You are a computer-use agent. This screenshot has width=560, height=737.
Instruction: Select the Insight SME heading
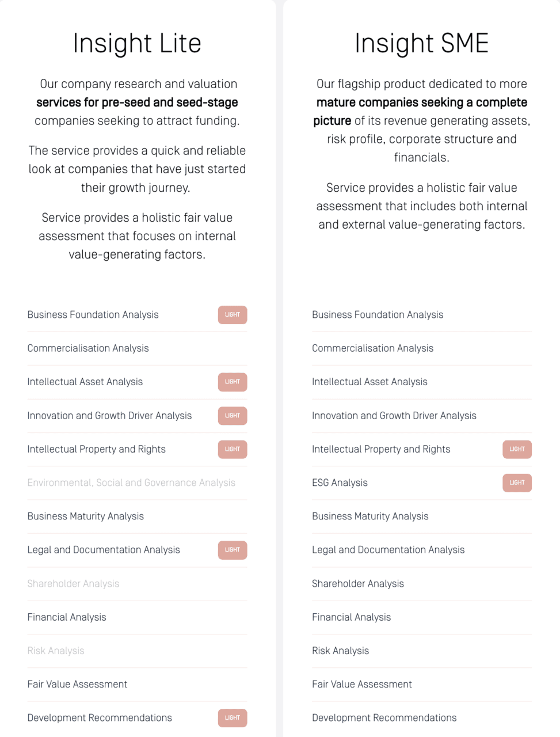click(x=422, y=43)
